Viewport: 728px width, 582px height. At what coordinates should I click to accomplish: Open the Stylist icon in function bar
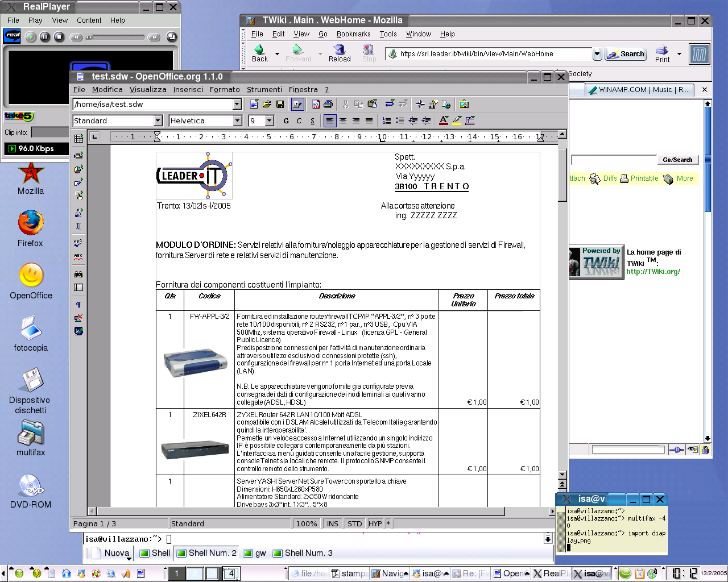433,104
